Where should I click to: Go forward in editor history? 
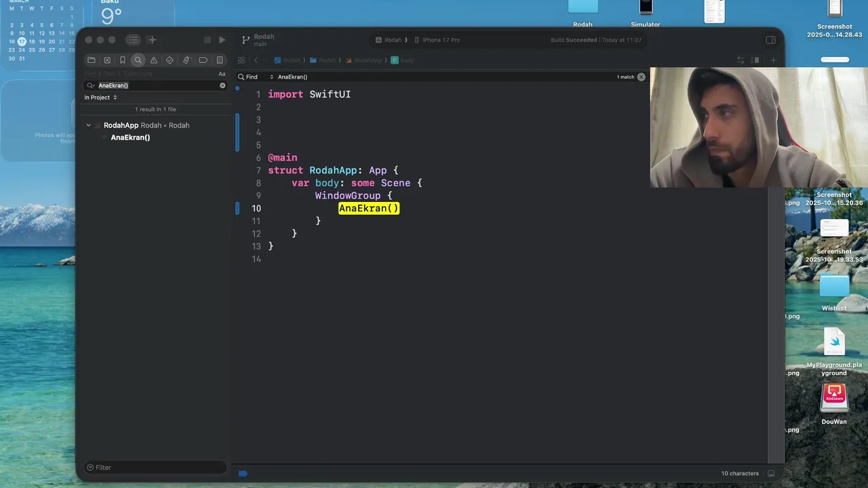pos(266,60)
